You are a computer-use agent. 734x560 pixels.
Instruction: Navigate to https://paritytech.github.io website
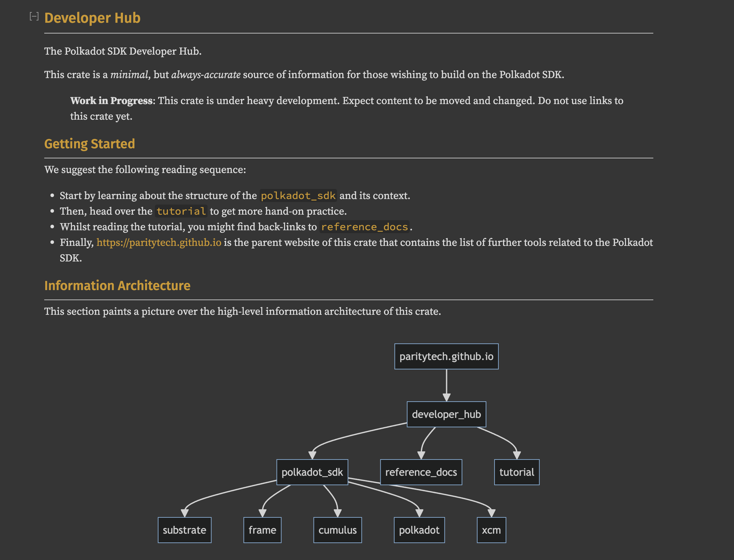click(159, 242)
